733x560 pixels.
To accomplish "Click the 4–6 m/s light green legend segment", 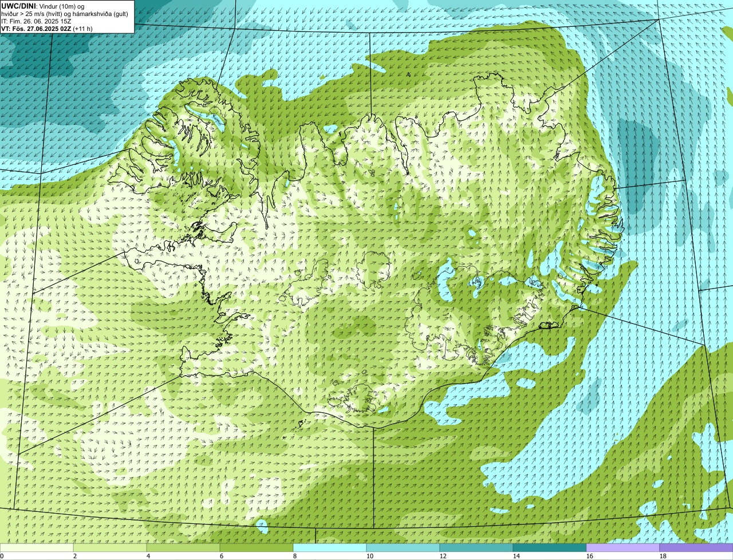I will click(183, 548).
